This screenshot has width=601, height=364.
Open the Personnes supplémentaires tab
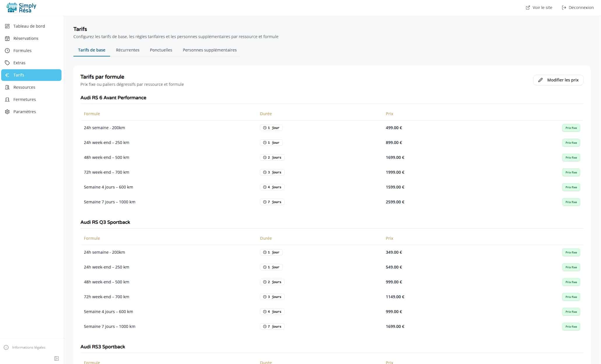tap(209, 50)
